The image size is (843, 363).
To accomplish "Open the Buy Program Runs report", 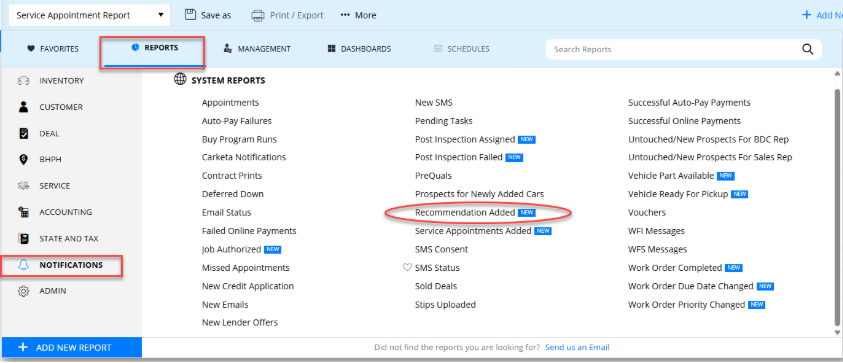I will (239, 139).
